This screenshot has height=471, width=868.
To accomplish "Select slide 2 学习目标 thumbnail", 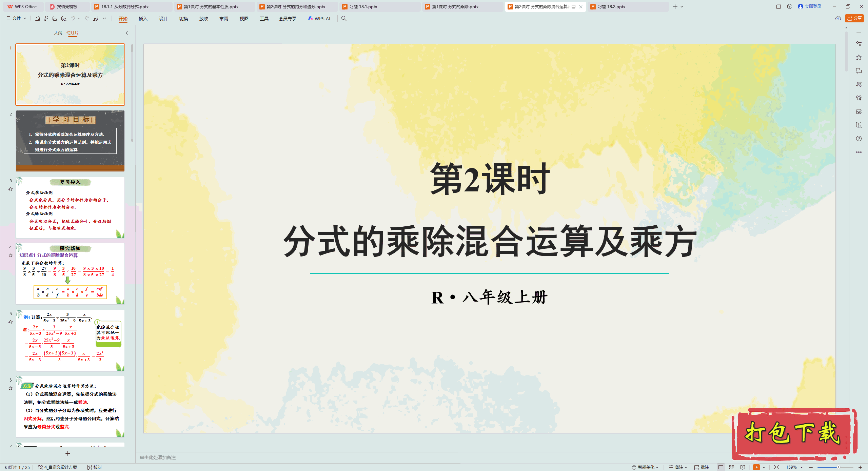I will coord(70,141).
